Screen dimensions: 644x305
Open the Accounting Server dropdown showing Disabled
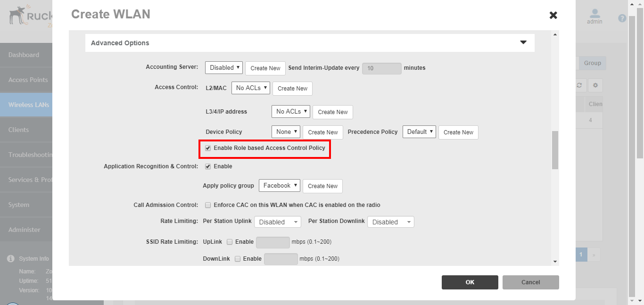(223, 67)
